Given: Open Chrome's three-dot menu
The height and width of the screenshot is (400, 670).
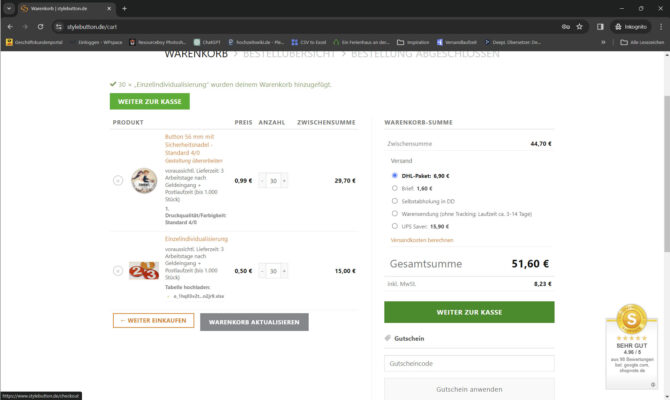Looking at the screenshot, I should pyautogui.click(x=660, y=27).
